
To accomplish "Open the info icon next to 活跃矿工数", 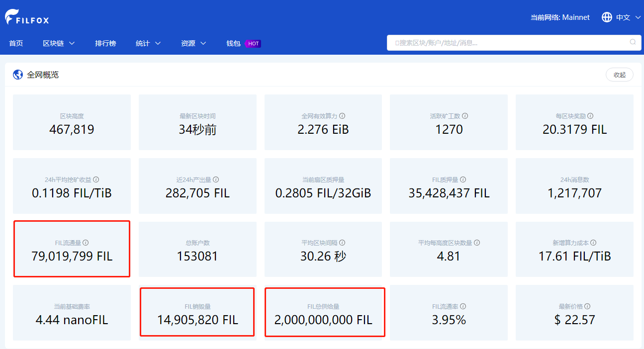I will [465, 116].
